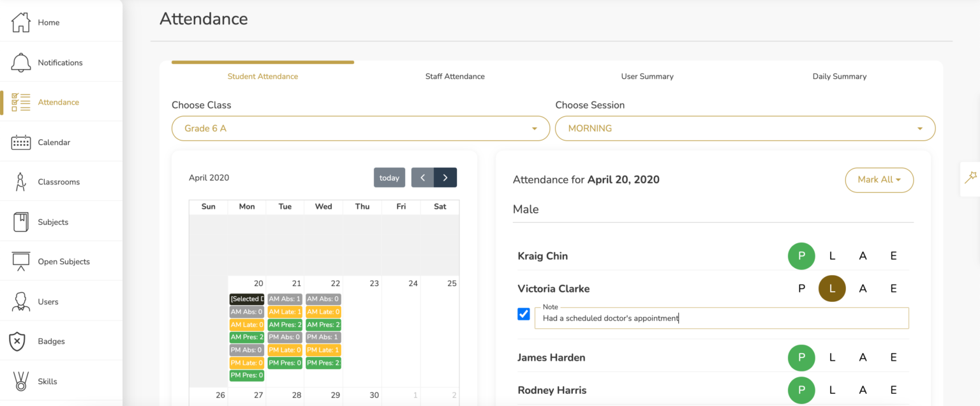Uncheck the note checkbox for Victoria Clarke
This screenshot has height=406, width=980.
(x=524, y=314)
